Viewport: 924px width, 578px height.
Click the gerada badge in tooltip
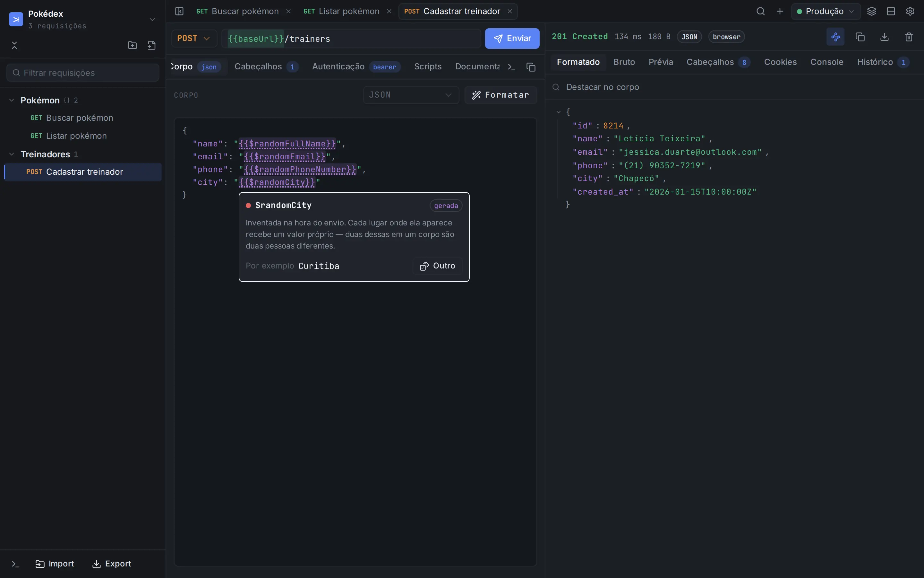446,206
